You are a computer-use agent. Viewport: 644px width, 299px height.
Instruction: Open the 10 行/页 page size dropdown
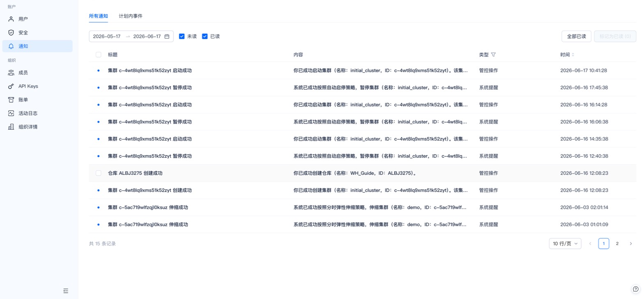point(565,244)
